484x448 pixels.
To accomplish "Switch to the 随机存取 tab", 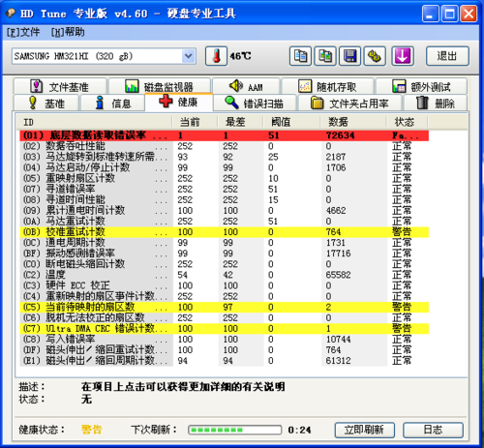I will pos(328,86).
